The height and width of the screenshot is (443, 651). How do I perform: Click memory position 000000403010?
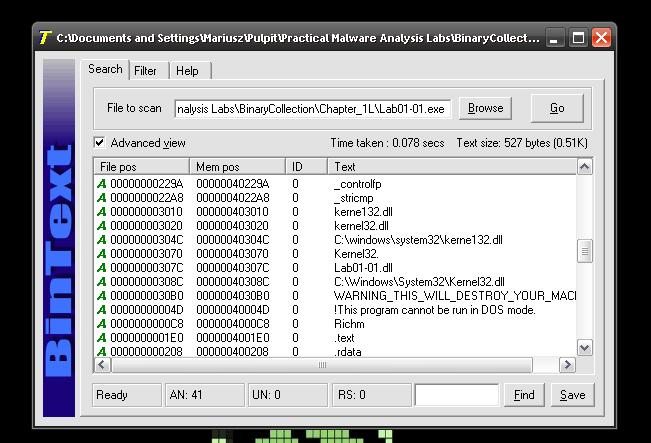[x=232, y=212]
